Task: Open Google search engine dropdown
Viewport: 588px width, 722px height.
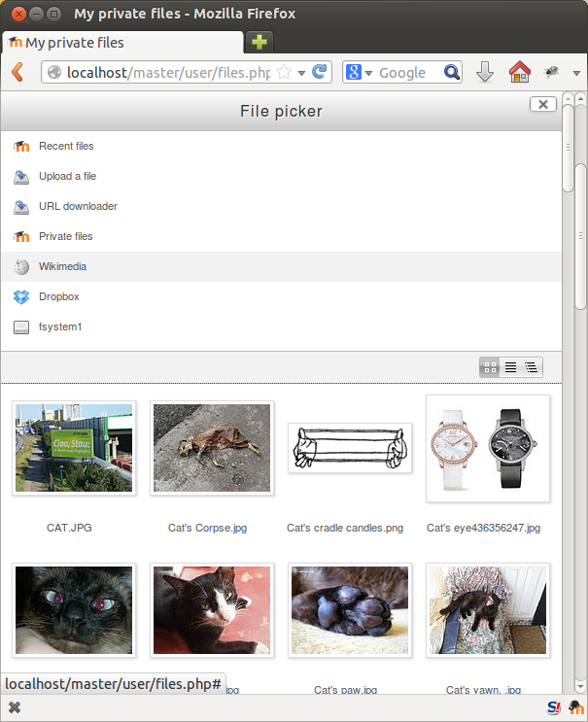Action: coord(368,73)
